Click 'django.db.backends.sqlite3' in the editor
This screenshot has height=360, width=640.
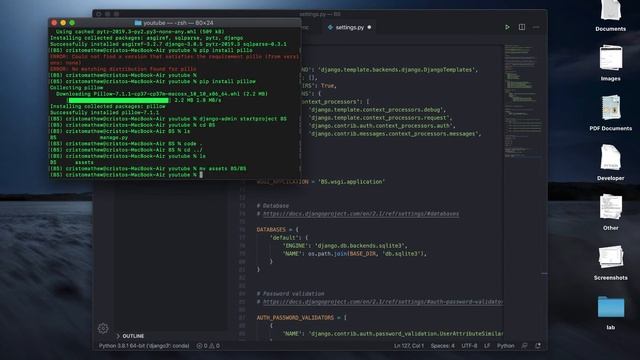pyautogui.click(x=360, y=245)
